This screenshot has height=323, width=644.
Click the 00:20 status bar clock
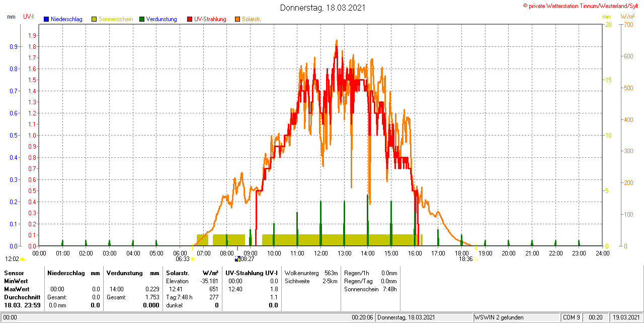coord(596,317)
